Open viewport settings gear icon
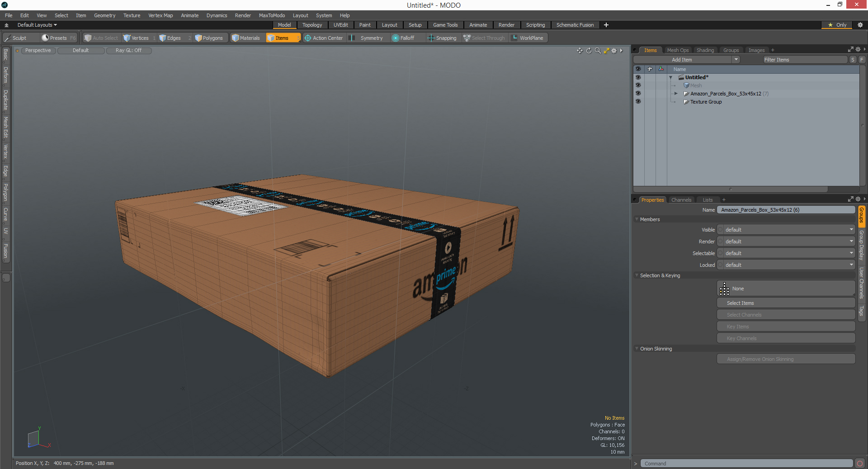 coord(614,51)
